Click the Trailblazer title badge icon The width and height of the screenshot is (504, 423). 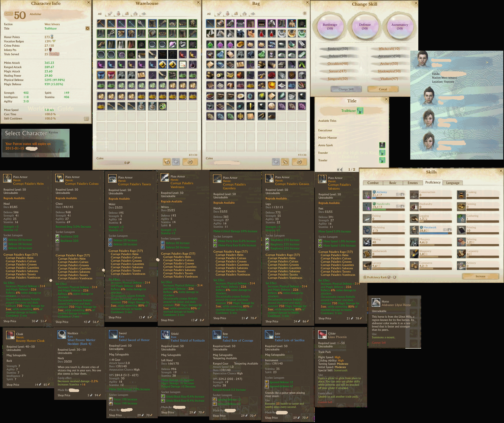[360, 111]
